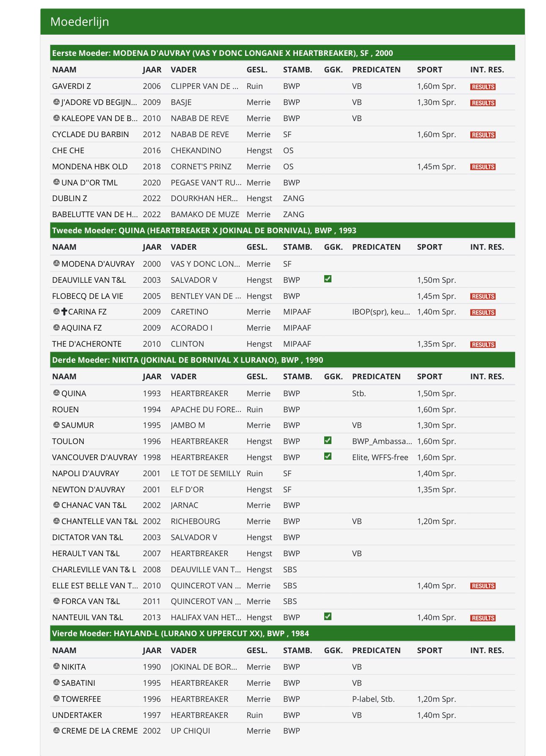
Task: Click JAAR column header in first table
Action: coord(152,70)
